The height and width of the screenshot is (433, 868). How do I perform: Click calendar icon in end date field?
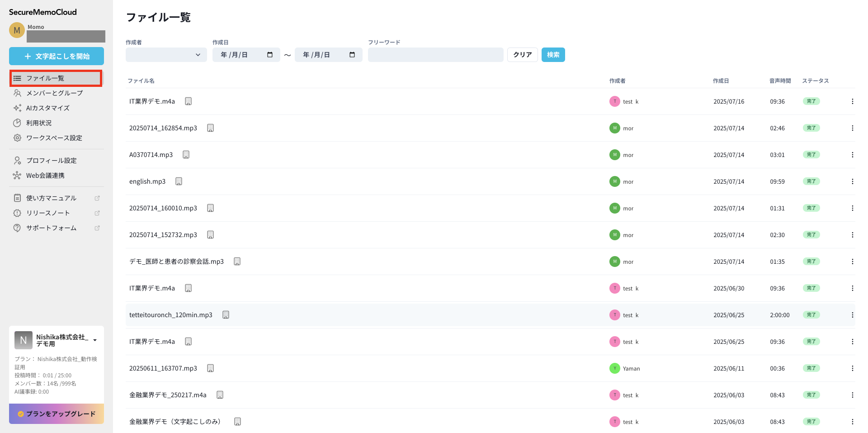coord(352,55)
